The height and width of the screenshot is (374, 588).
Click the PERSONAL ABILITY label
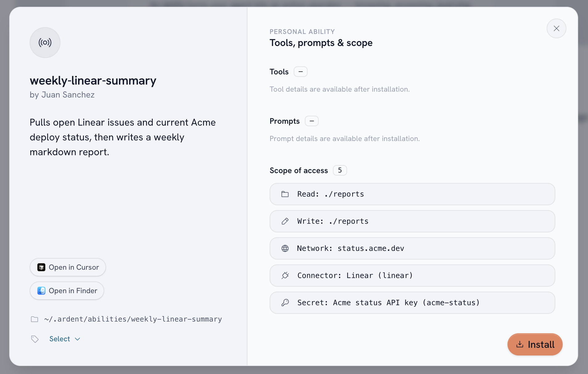(x=302, y=31)
